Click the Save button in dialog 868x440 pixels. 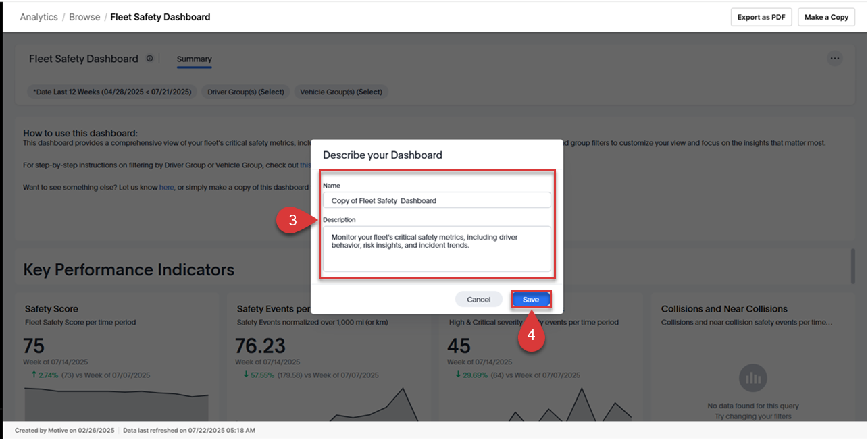click(531, 299)
